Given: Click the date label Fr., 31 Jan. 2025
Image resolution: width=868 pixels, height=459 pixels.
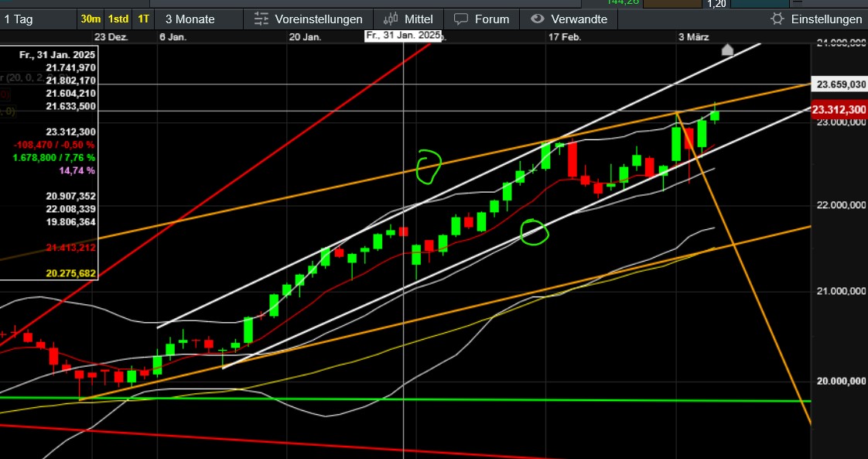Looking at the screenshot, I should pyautogui.click(x=403, y=35).
